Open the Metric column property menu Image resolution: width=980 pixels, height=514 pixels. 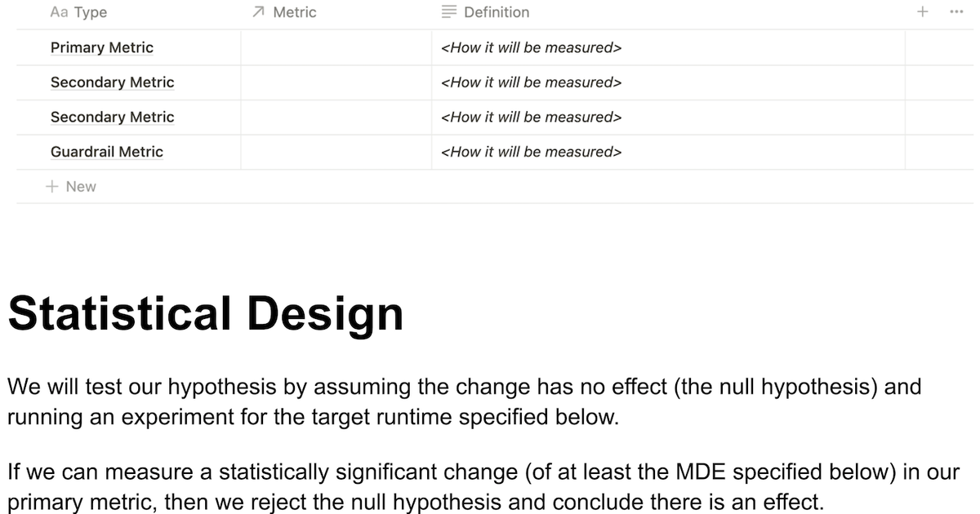click(x=292, y=12)
